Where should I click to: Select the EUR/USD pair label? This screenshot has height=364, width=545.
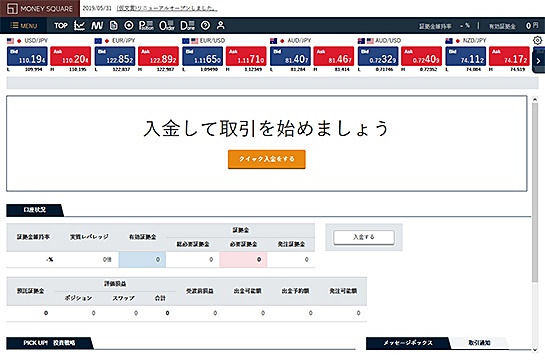pos(212,41)
